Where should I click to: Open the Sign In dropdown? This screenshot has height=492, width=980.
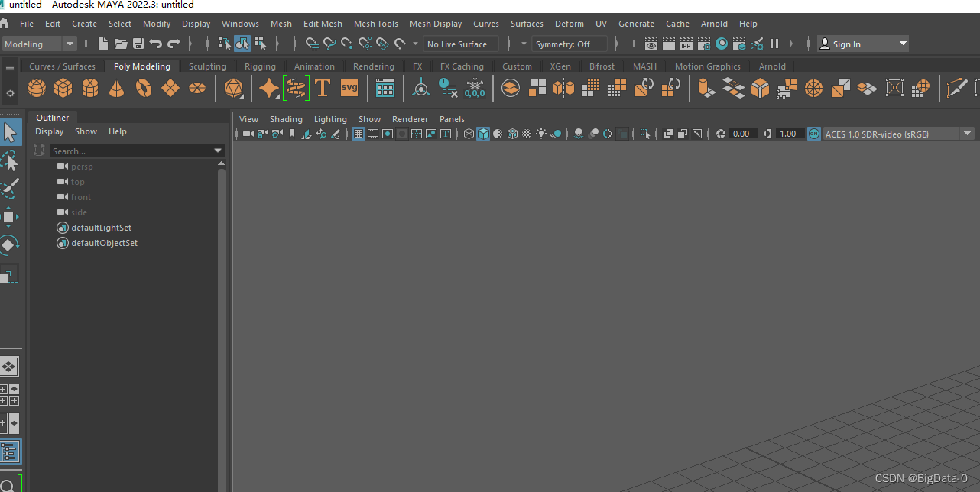(862, 44)
